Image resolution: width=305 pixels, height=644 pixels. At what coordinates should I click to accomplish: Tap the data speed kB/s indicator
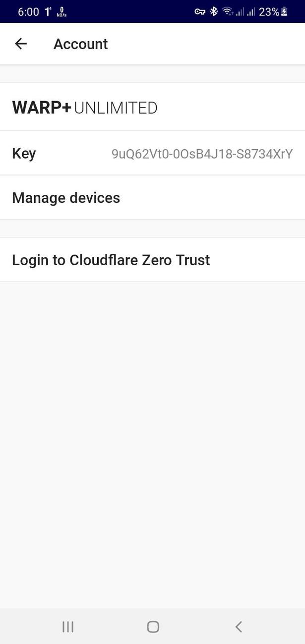click(x=61, y=11)
